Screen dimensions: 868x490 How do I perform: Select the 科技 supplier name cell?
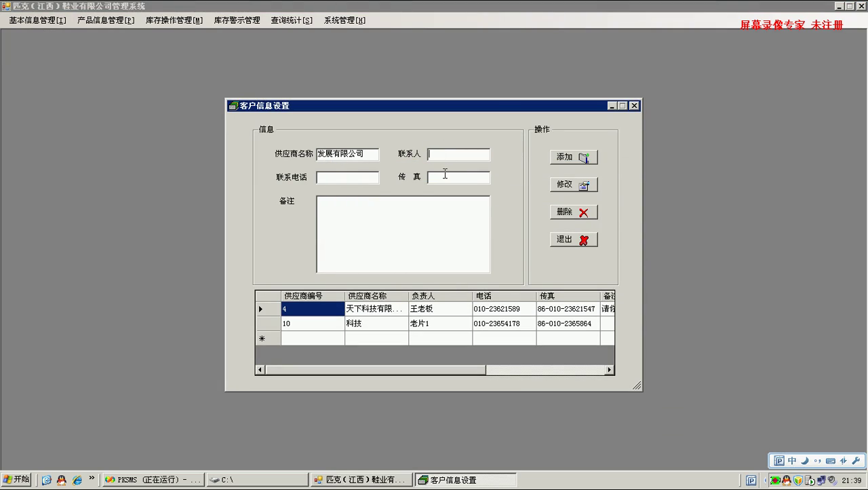376,324
